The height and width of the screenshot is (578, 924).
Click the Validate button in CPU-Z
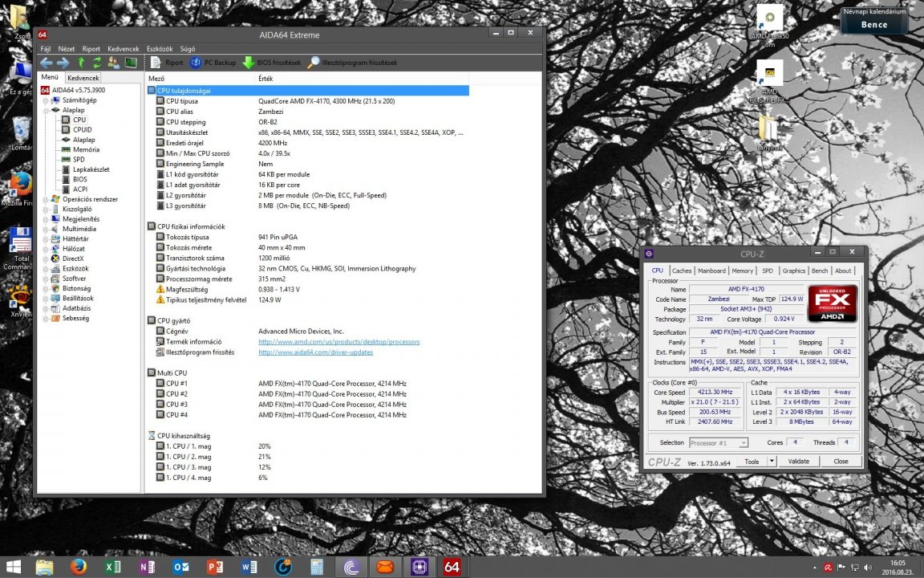coord(798,462)
